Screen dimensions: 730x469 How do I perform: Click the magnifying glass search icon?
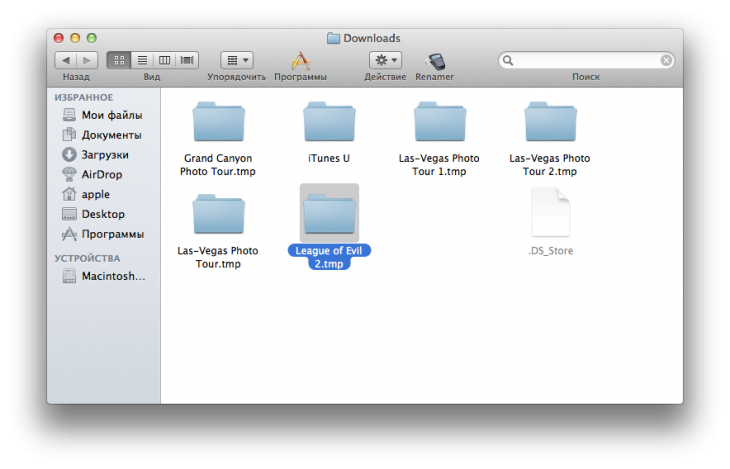tap(508, 60)
